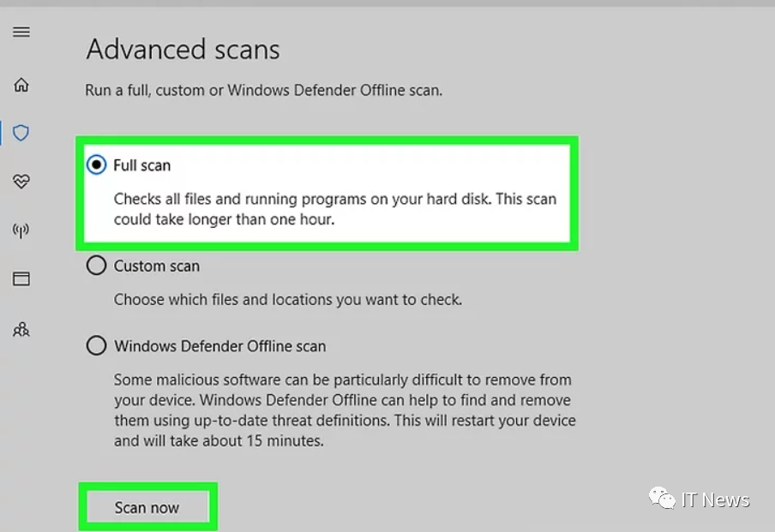775x532 pixels.
Task: Click the "Full scan" option label
Action: point(142,165)
